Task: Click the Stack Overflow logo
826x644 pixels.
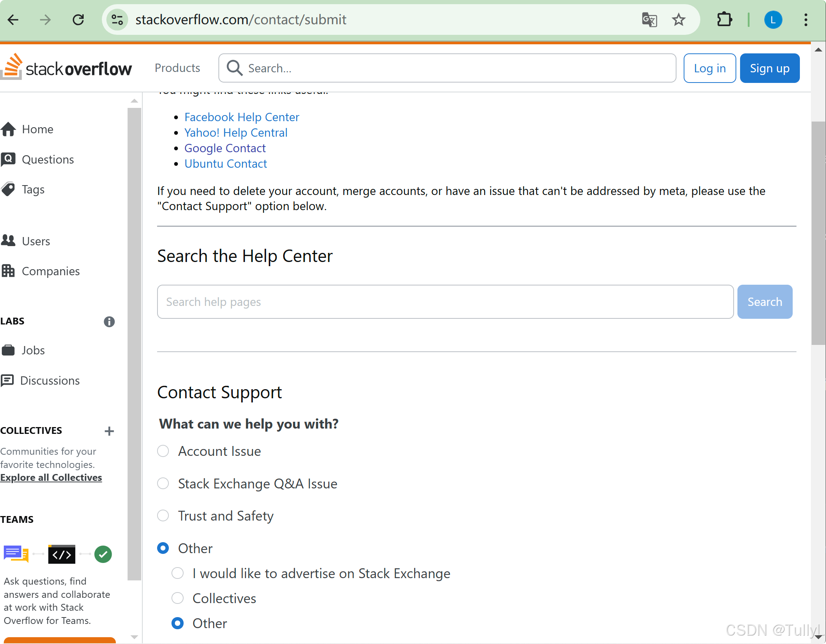Action: (x=66, y=67)
